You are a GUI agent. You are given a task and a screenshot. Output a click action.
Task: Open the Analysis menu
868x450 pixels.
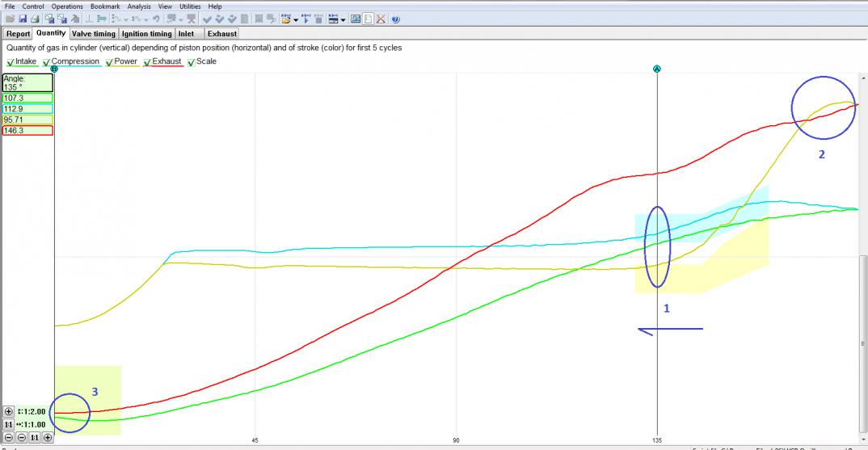(x=138, y=6)
